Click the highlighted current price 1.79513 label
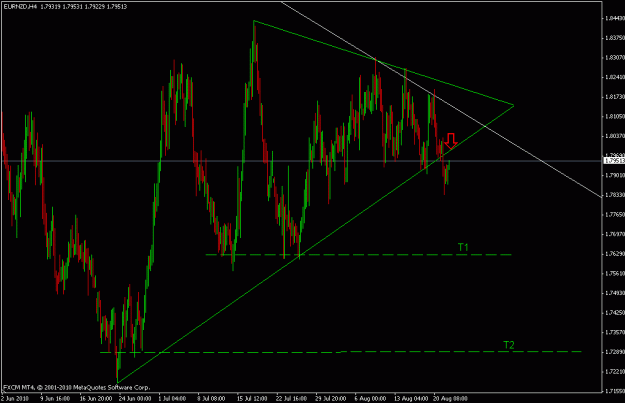The height and width of the screenshot is (403, 625). tap(614, 161)
